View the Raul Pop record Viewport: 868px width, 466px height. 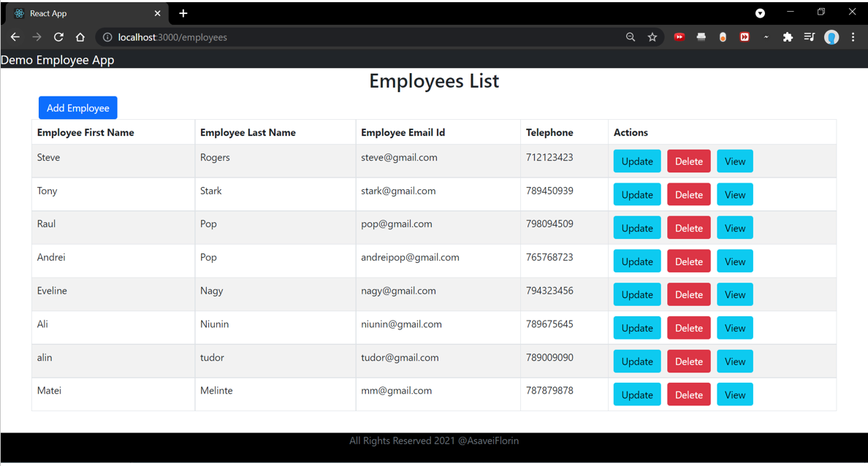[x=734, y=228]
